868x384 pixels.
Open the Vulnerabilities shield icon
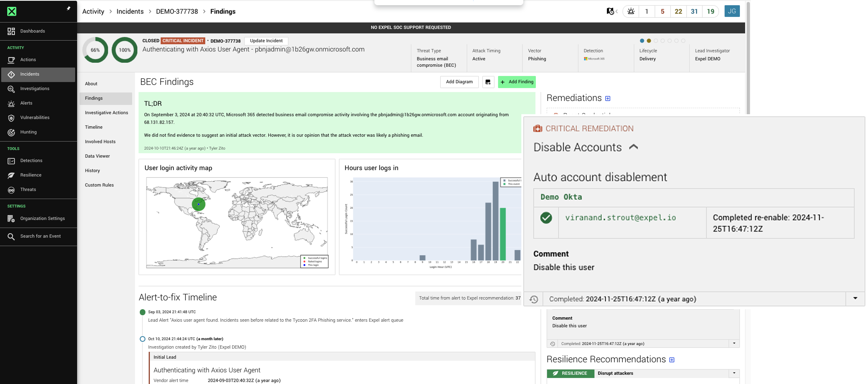pyautogui.click(x=11, y=118)
